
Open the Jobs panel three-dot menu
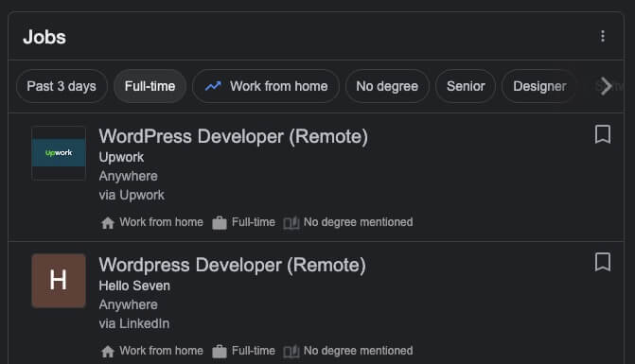tap(603, 36)
